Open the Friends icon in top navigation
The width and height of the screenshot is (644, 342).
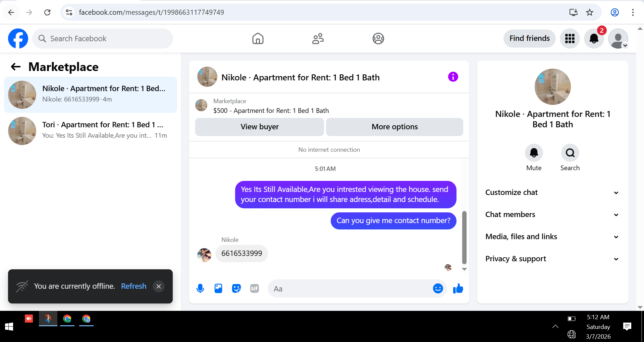coord(318,39)
